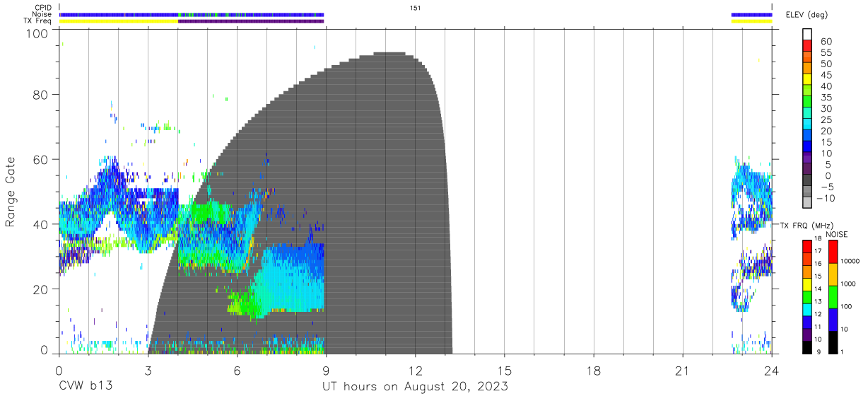Click the red 10000 noise swatch
The image size is (868, 401).
click(833, 252)
